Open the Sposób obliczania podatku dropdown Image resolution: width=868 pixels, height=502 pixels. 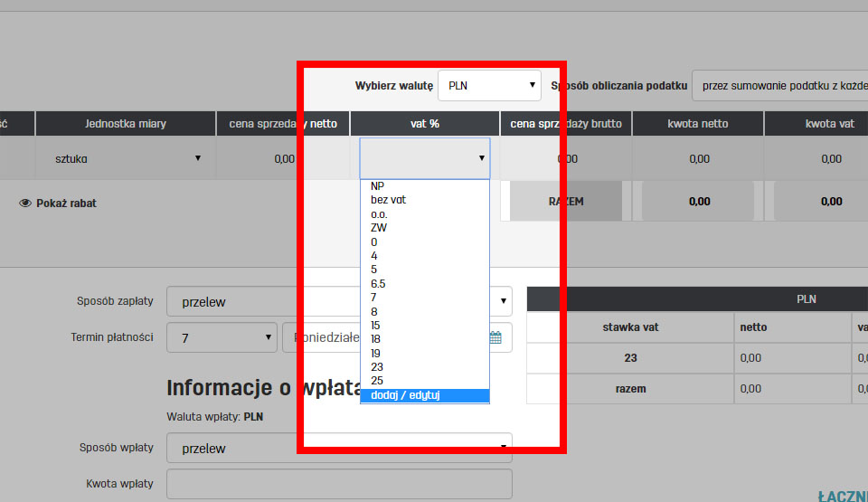point(780,85)
